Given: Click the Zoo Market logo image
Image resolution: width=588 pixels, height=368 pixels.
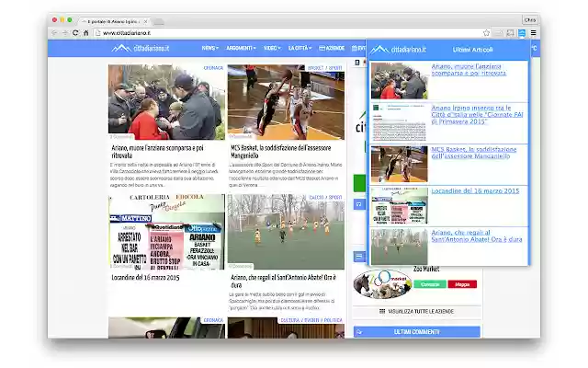Looking at the screenshot, I should 382,284.
